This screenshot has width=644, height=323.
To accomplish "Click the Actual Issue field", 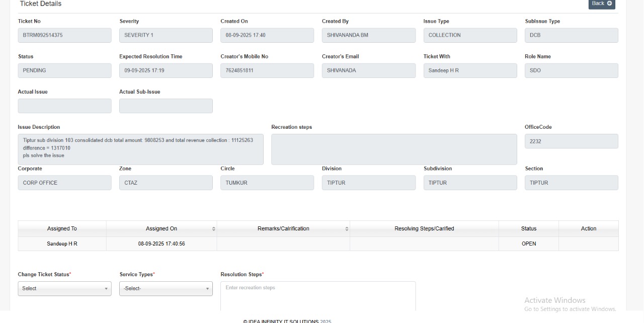I will coord(64,106).
